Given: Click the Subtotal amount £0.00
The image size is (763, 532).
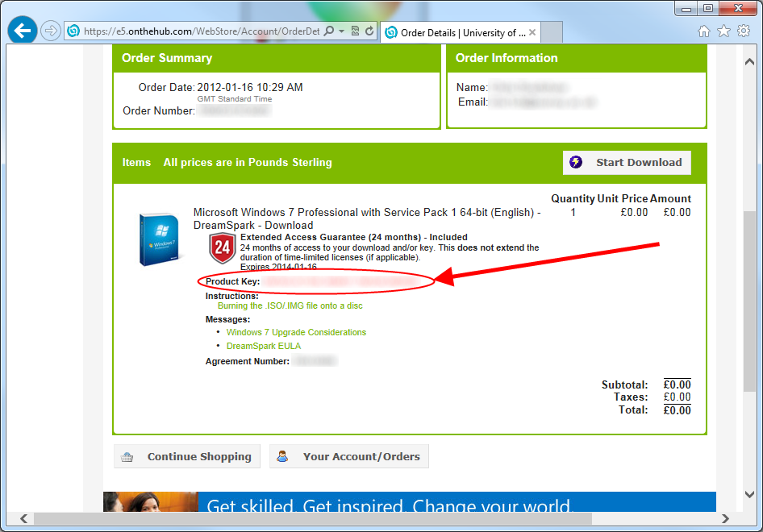Looking at the screenshot, I should 677,384.
